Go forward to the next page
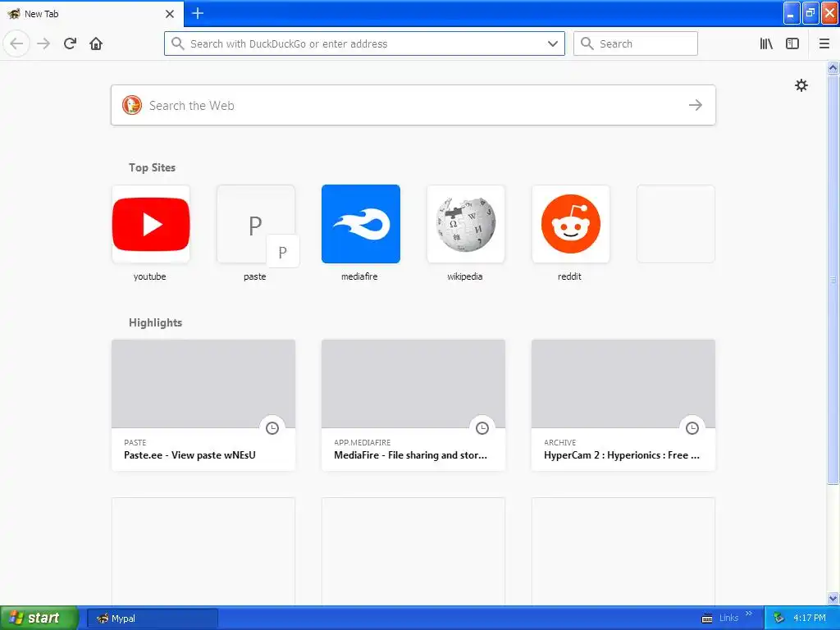 (x=43, y=43)
